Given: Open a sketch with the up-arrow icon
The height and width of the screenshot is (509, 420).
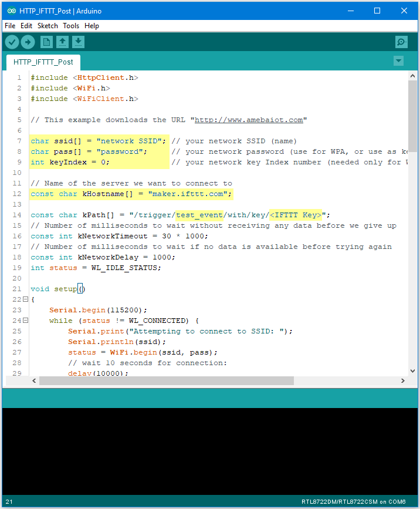Looking at the screenshot, I should tap(62, 42).
